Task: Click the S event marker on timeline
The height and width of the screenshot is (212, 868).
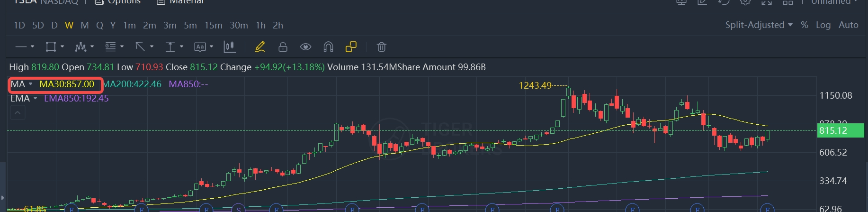Action: [239, 209]
